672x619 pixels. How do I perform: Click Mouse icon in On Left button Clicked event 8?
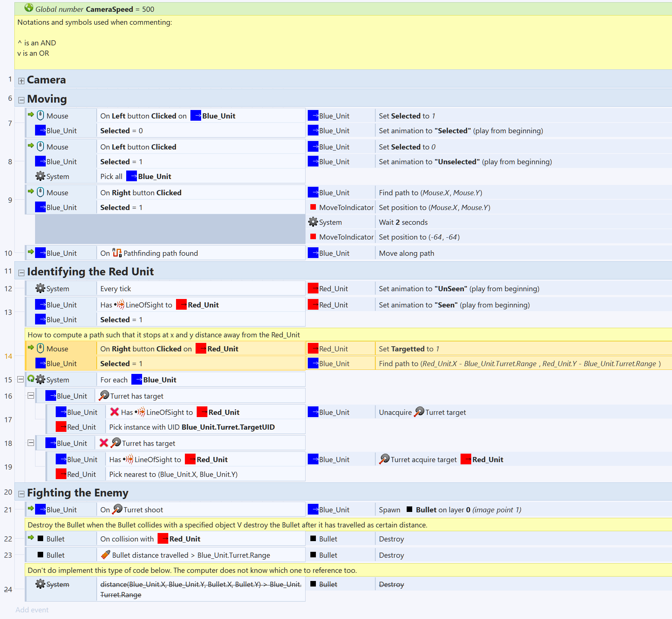click(41, 147)
